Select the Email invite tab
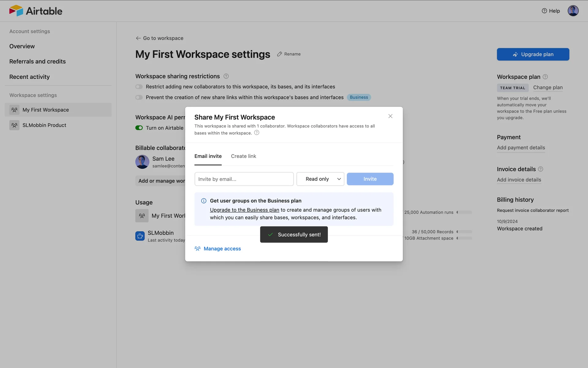This screenshot has width=588, height=368. [x=208, y=156]
